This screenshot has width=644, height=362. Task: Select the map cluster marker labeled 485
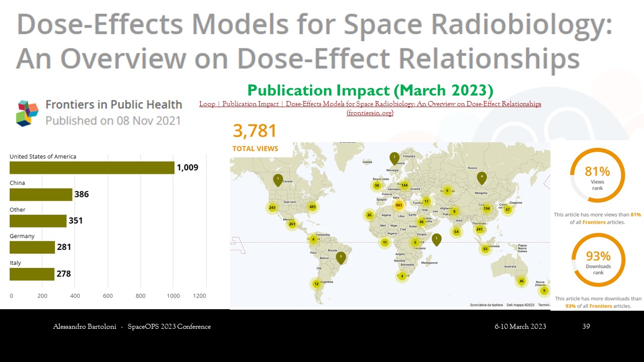[312, 207]
